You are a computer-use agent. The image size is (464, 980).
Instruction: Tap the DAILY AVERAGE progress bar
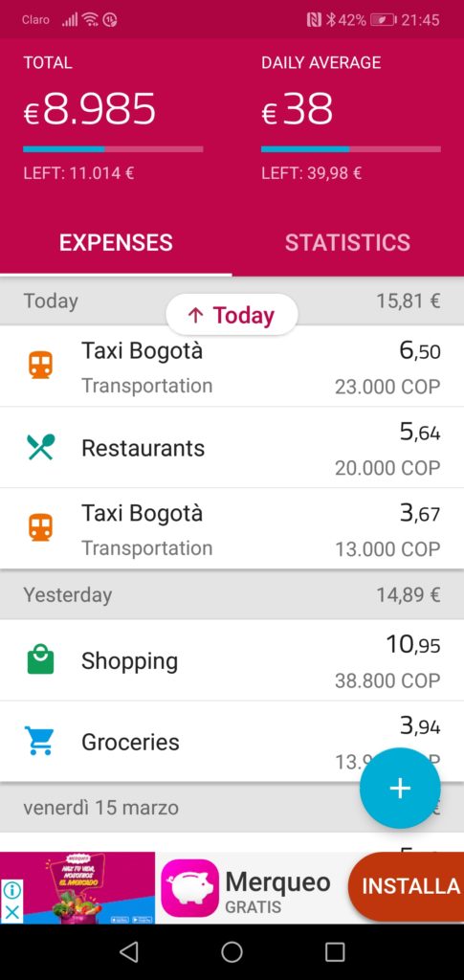point(351,149)
